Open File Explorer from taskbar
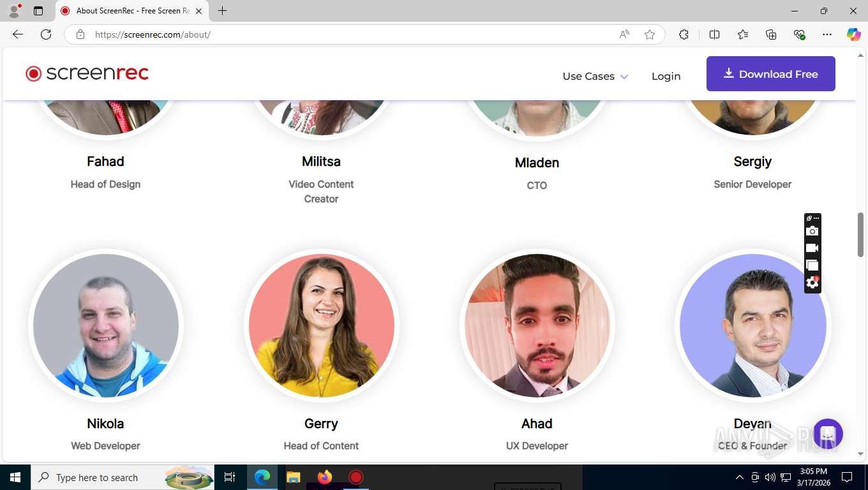The height and width of the screenshot is (490, 868). click(x=294, y=477)
